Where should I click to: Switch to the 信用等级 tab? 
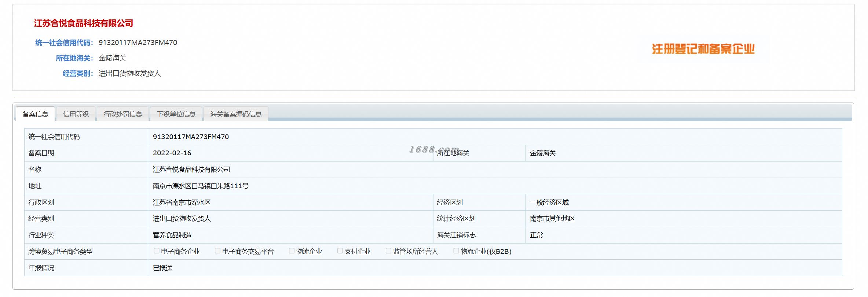point(76,114)
